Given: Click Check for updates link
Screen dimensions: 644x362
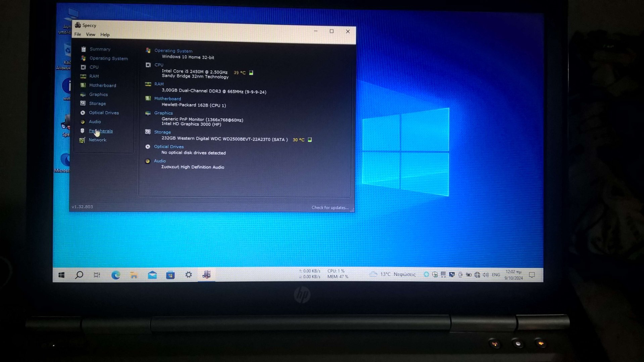Looking at the screenshot, I should click(330, 207).
